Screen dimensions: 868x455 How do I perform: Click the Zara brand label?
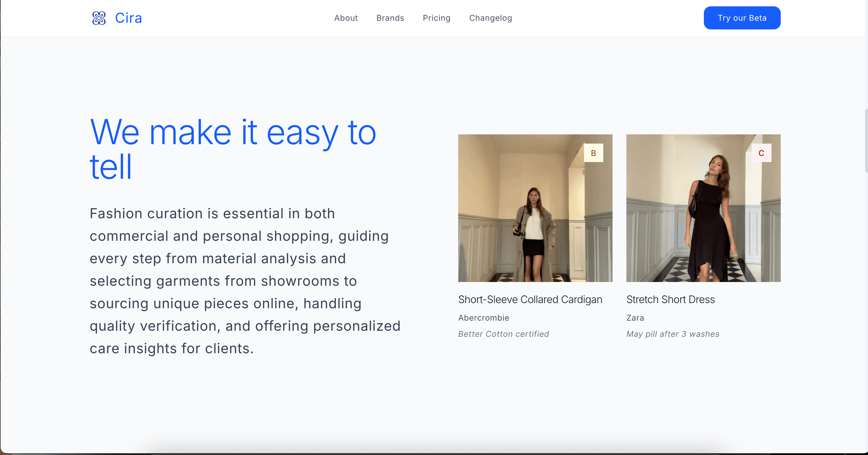click(635, 318)
